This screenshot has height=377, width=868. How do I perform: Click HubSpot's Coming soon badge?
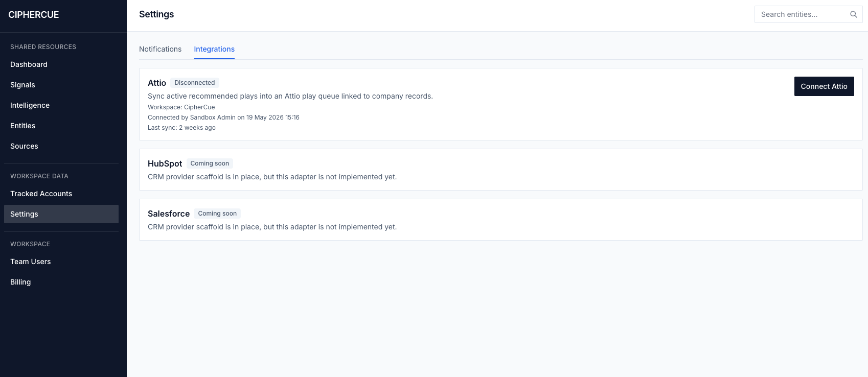[x=210, y=163]
